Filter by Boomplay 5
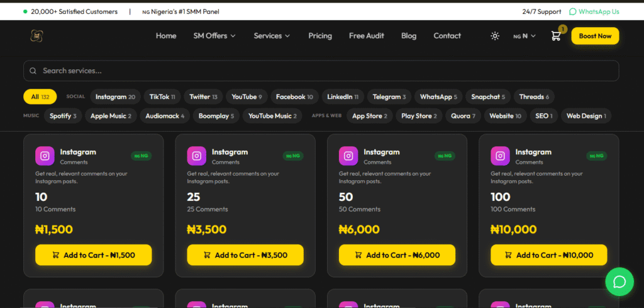644x308 pixels. click(x=216, y=116)
